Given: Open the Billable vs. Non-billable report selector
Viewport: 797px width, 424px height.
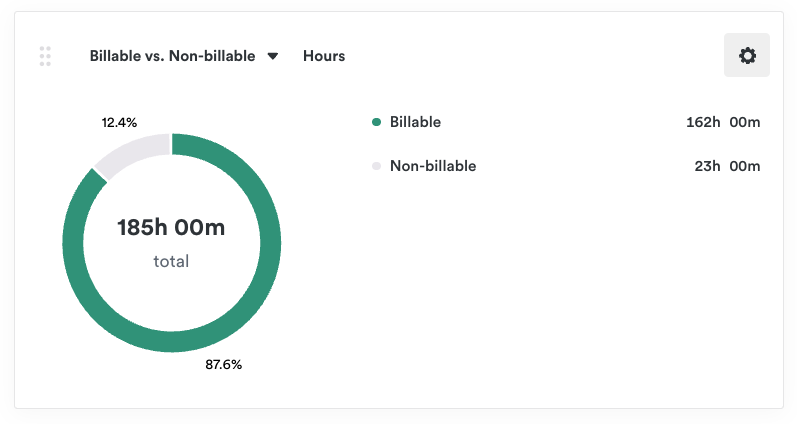Looking at the screenshot, I should pyautogui.click(x=172, y=56).
